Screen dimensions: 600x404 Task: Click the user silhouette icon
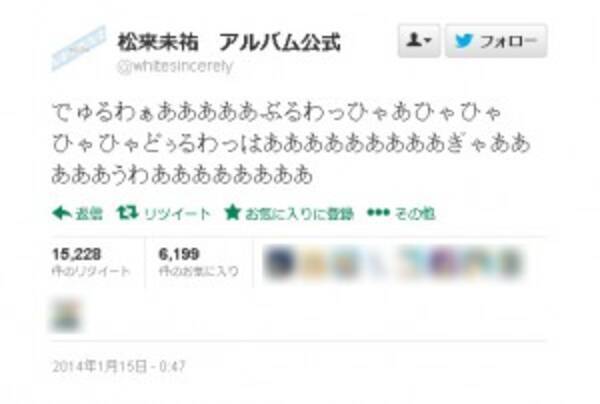[x=414, y=40]
